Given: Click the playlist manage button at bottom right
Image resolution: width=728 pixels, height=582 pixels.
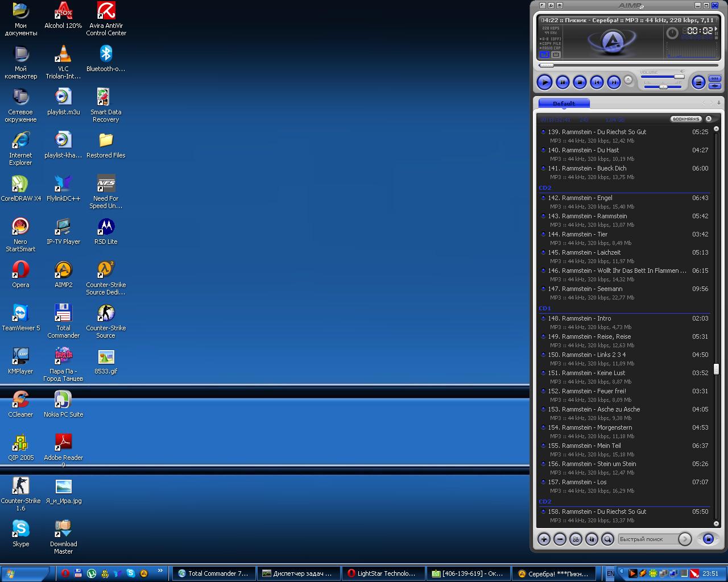Looking at the screenshot, I should click(708, 539).
